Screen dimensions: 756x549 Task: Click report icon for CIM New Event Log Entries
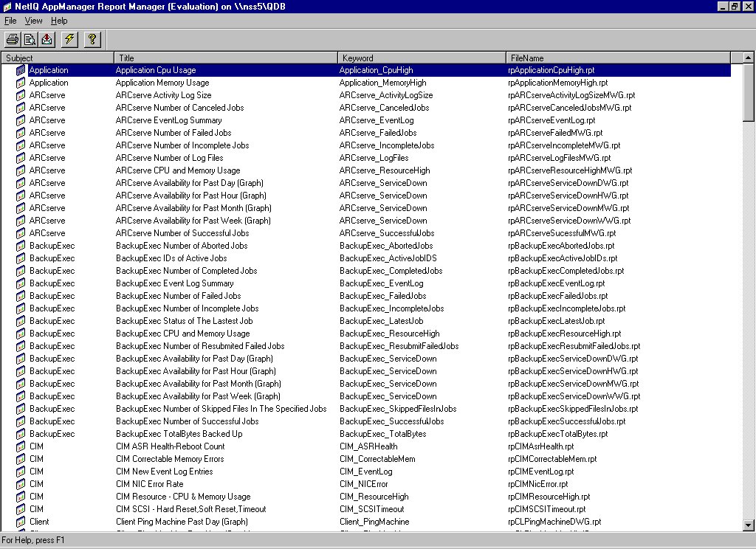pos(20,472)
